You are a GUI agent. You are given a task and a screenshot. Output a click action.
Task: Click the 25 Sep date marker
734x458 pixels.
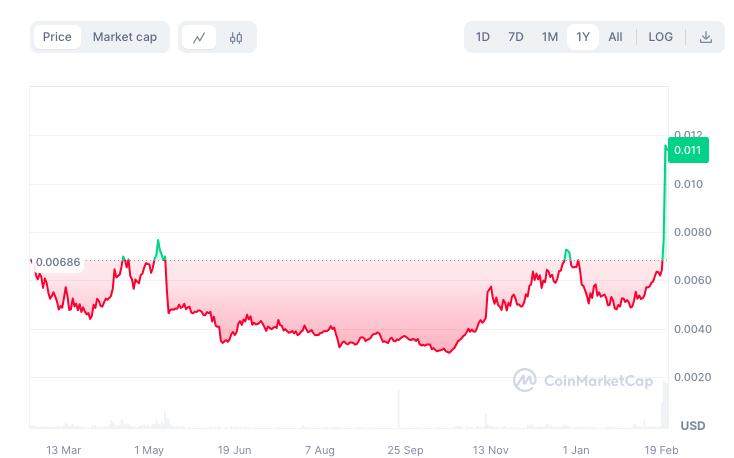[405, 450]
